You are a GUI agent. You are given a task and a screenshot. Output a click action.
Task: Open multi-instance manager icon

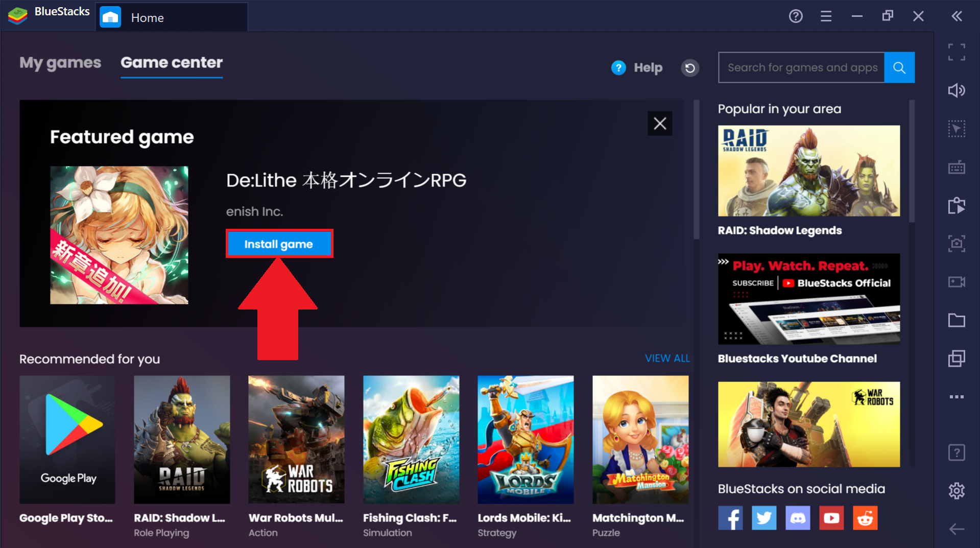tap(957, 359)
